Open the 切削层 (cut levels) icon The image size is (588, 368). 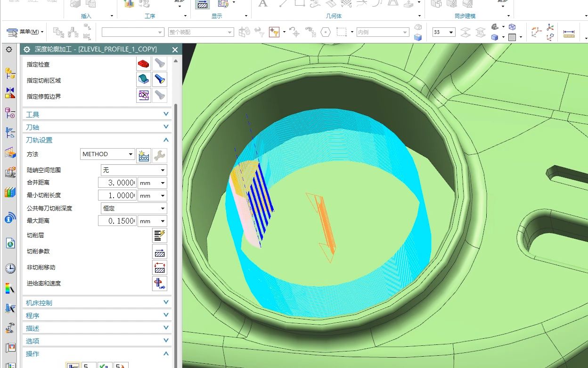point(160,235)
